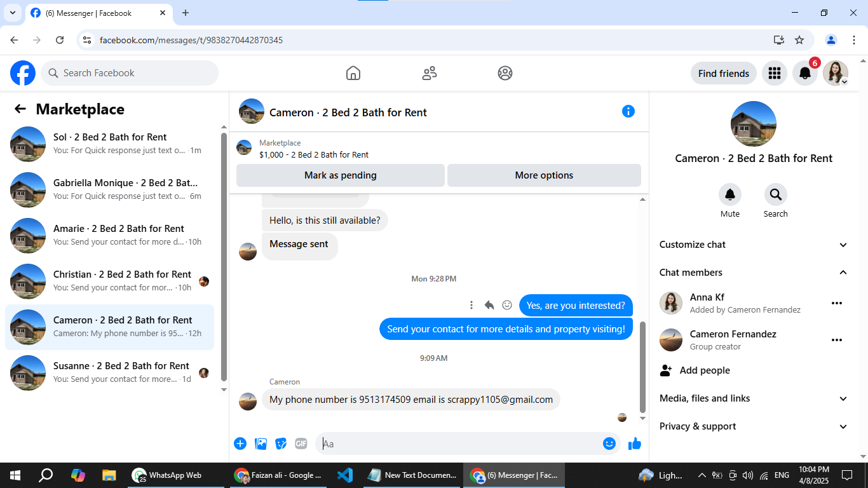Bookmark this tab with the star icon
868x488 pixels.
(x=799, y=40)
